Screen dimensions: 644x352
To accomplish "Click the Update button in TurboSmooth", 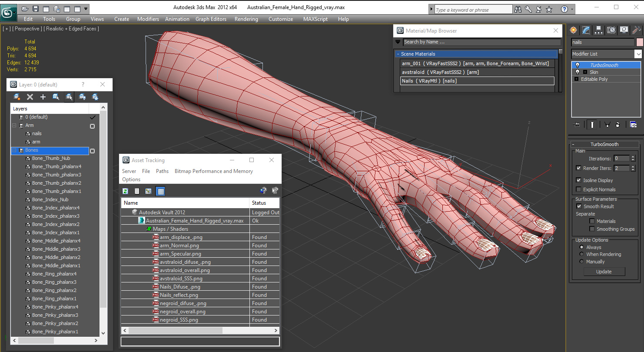I will pos(604,272).
